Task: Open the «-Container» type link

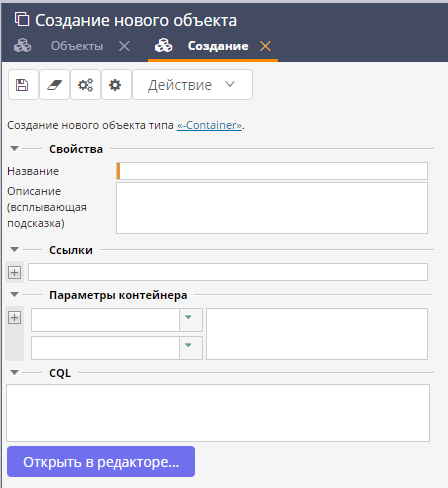Action: point(209,125)
